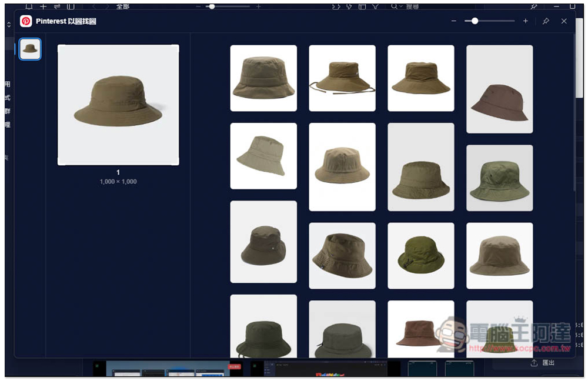The width and height of the screenshot is (588, 381).
Task: Open the hat result with dangling chin strings
Action: [x=342, y=78]
